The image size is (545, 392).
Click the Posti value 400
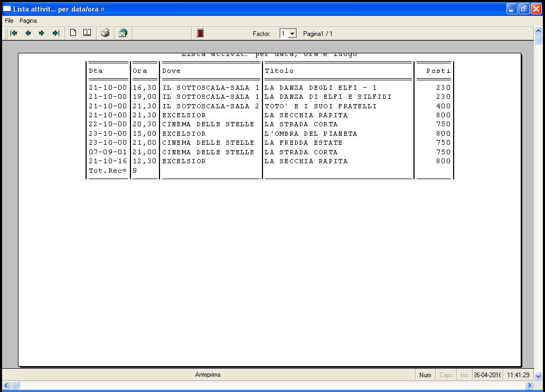444,106
